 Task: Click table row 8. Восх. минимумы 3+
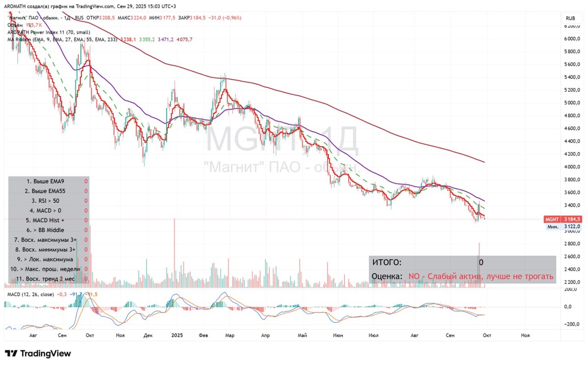click(x=49, y=249)
